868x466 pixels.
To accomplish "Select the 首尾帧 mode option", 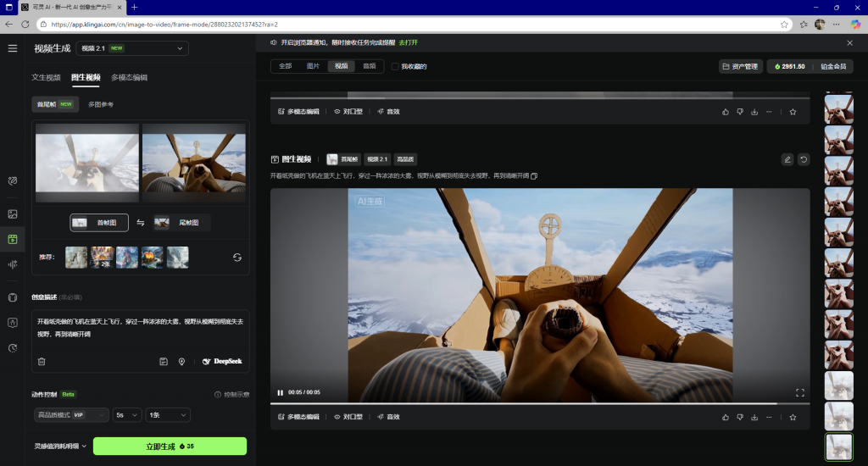I will (x=55, y=104).
